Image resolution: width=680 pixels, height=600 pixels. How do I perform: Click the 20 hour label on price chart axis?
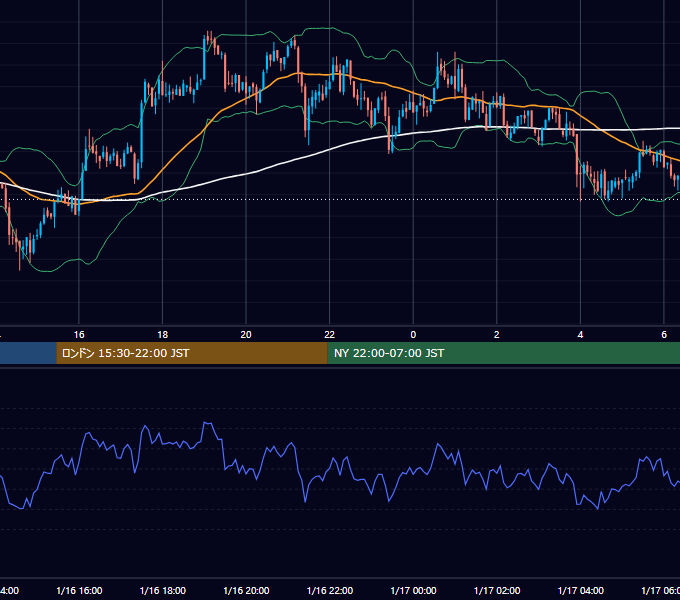pos(246,335)
